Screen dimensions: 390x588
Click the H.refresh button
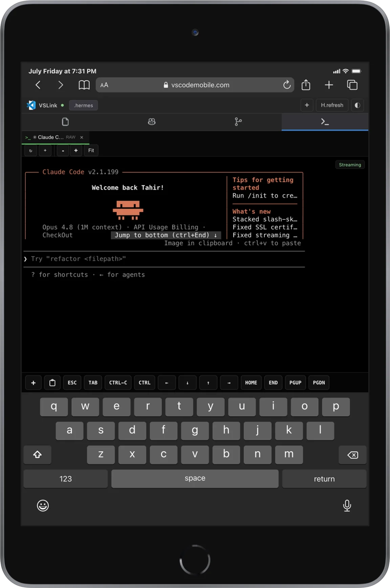click(332, 105)
